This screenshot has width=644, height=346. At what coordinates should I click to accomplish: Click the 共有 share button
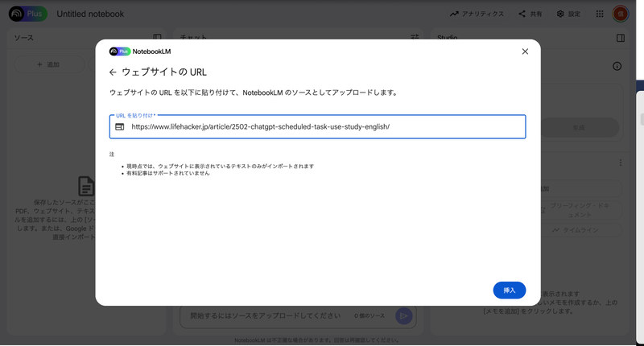530,14
